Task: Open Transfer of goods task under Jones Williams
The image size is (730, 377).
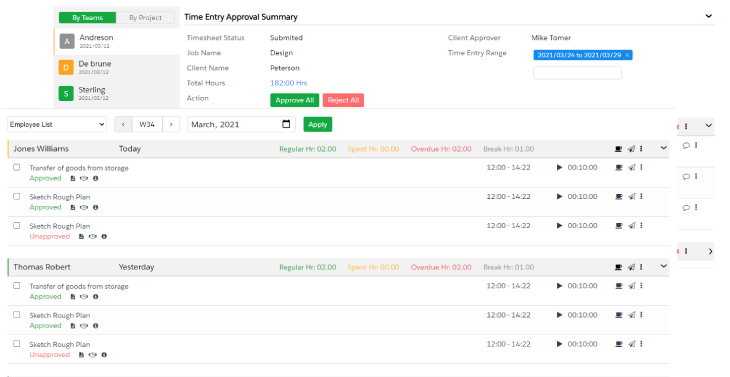Action: 79,168
